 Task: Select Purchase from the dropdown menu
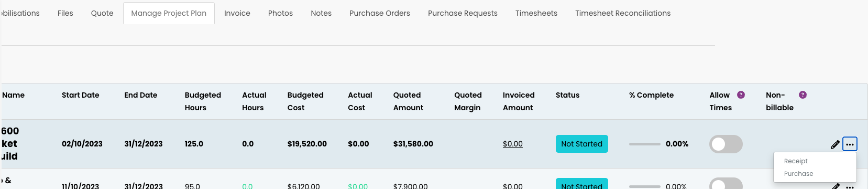pyautogui.click(x=798, y=174)
